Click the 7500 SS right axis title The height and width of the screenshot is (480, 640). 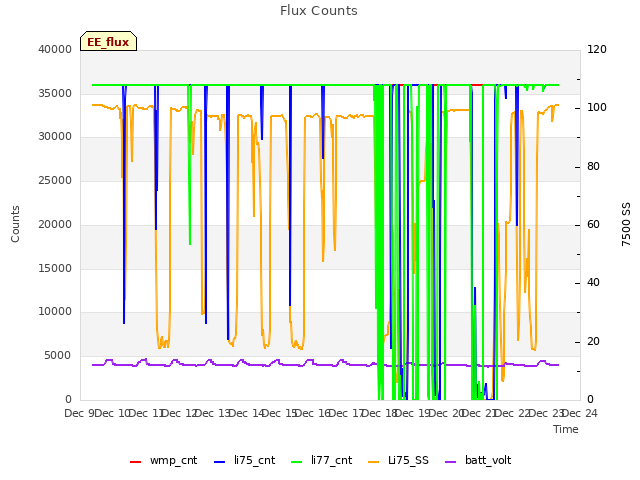[x=626, y=224]
